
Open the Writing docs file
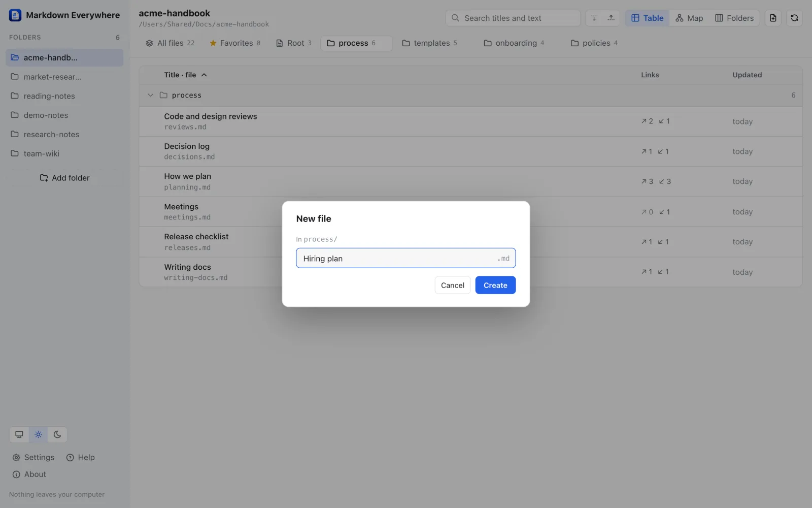(471, 272)
